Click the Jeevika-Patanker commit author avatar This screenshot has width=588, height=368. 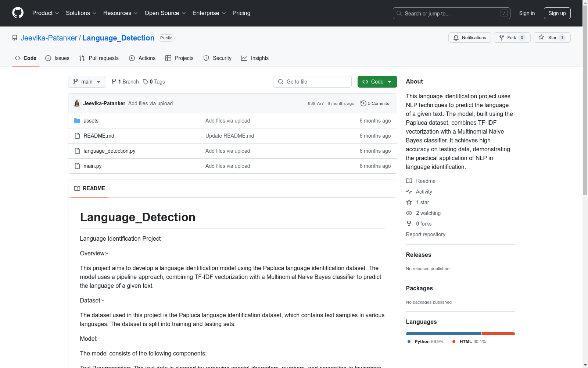(77, 103)
